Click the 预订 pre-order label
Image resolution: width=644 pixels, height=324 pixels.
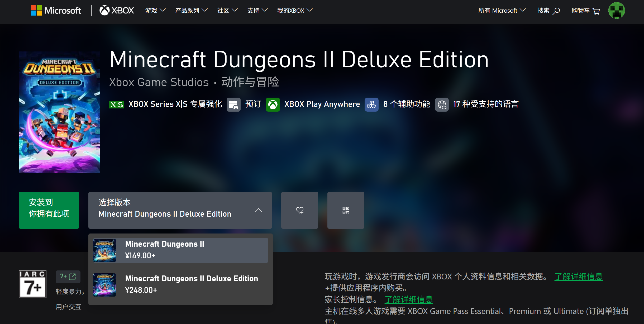click(x=253, y=104)
